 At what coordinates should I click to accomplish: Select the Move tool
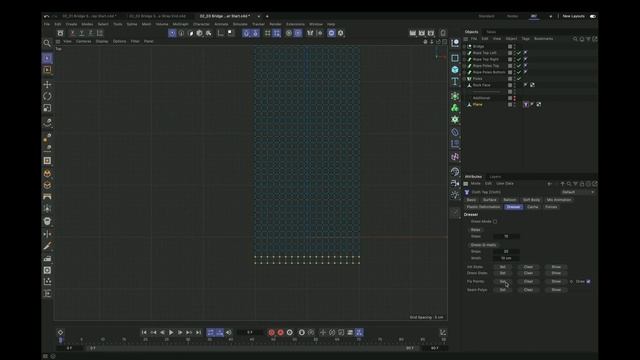pos(47,84)
